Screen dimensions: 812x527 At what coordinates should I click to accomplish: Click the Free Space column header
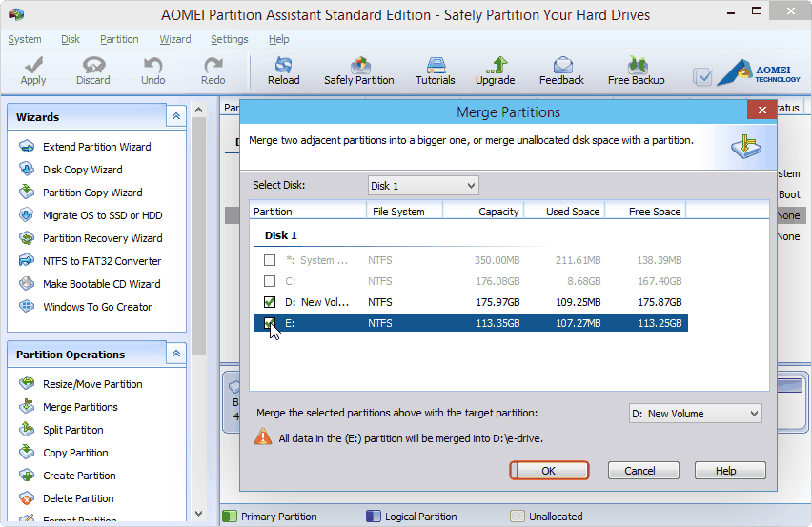pyautogui.click(x=645, y=212)
